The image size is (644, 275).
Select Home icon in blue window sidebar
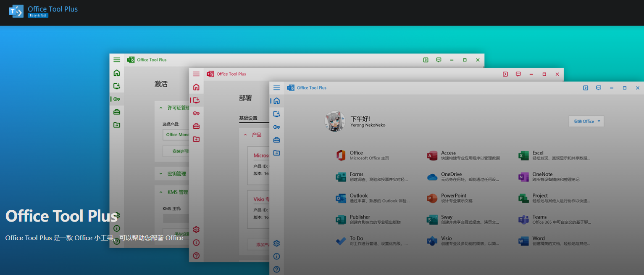(276, 101)
